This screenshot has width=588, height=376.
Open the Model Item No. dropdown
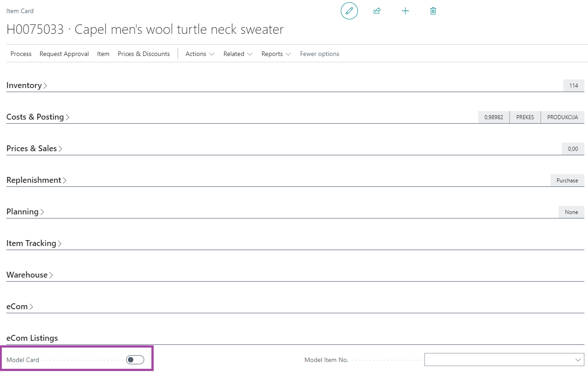pyautogui.click(x=578, y=360)
